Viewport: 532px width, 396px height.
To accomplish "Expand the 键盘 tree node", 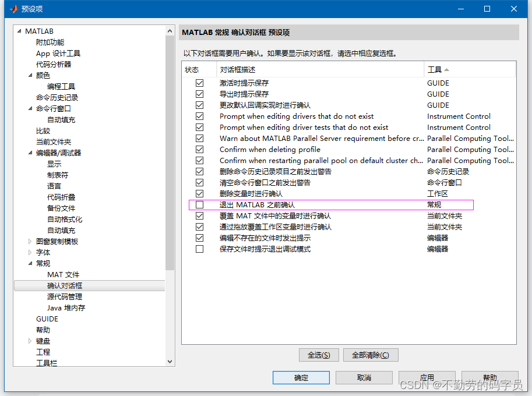I will pos(30,341).
